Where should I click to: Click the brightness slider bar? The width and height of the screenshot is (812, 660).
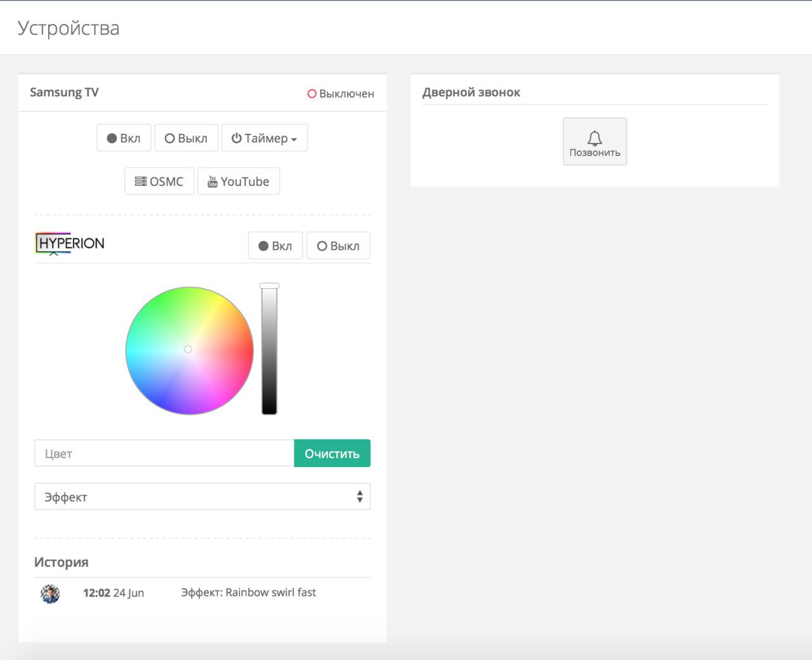click(270, 350)
